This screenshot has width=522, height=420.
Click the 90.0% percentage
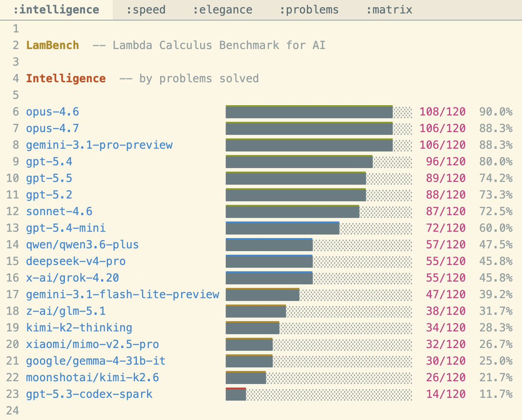(496, 111)
